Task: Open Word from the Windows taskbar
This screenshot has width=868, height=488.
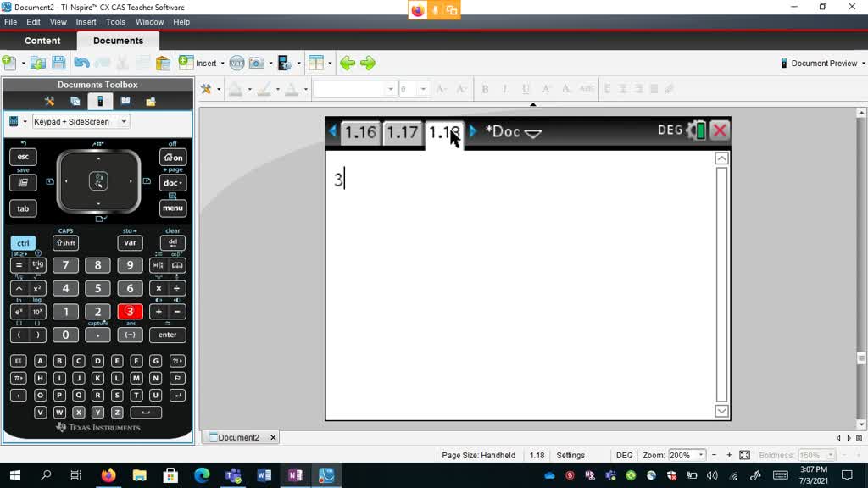Action: pos(264,475)
